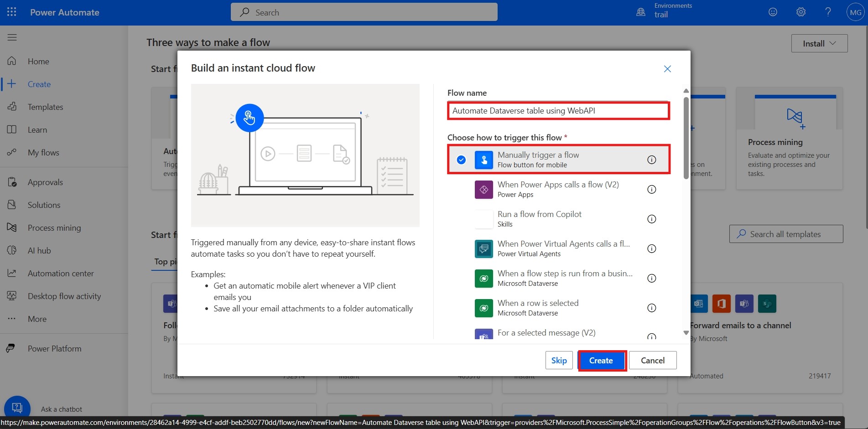Choose When Power Apps calls a flow (V2) trigger
868x429 pixels.
pyautogui.click(x=557, y=189)
